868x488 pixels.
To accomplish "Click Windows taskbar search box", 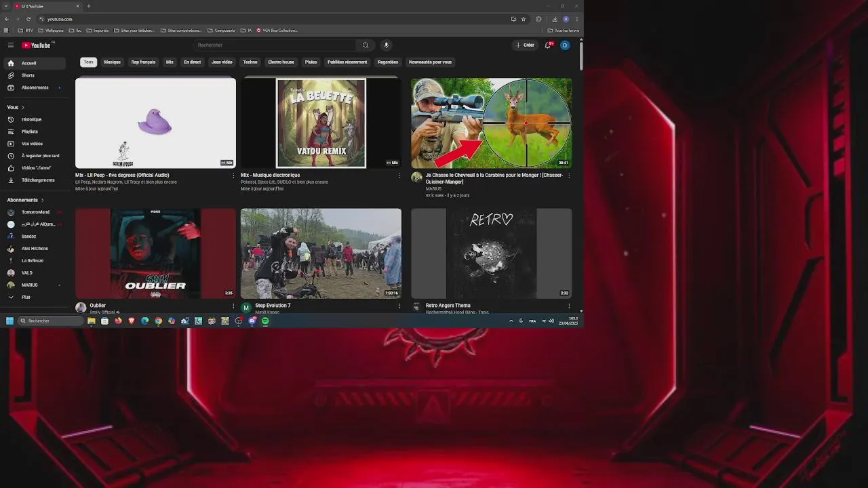I will tap(51, 321).
